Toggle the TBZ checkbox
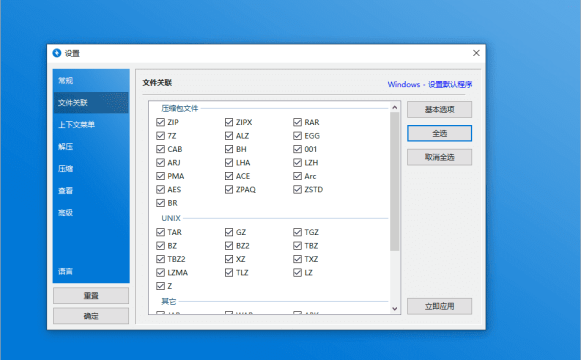581x360 pixels. click(x=298, y=246)
